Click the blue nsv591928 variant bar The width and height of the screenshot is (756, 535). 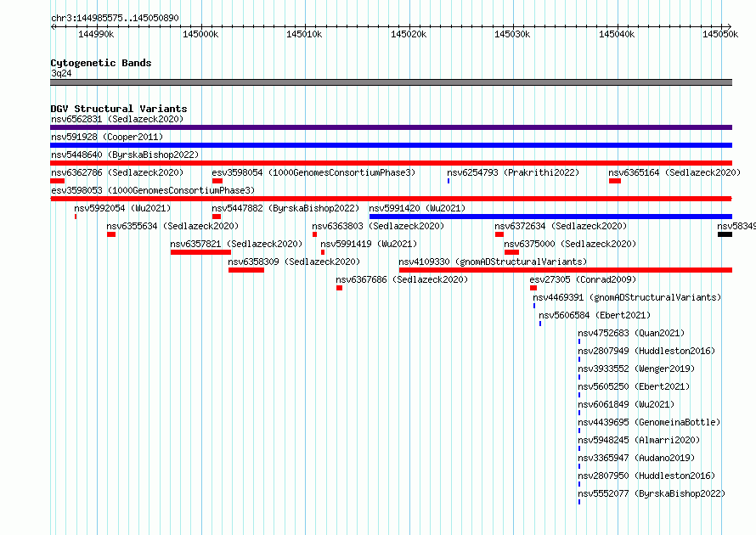(391, 145)
